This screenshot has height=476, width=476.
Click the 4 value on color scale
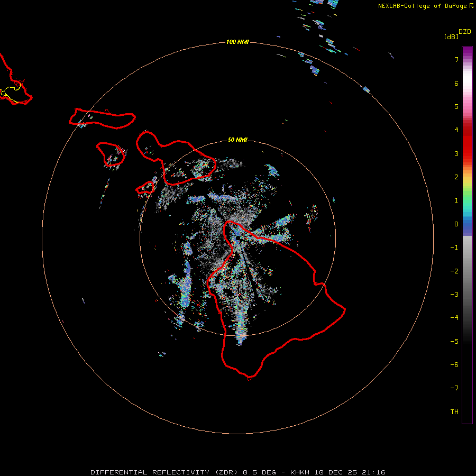456,130
